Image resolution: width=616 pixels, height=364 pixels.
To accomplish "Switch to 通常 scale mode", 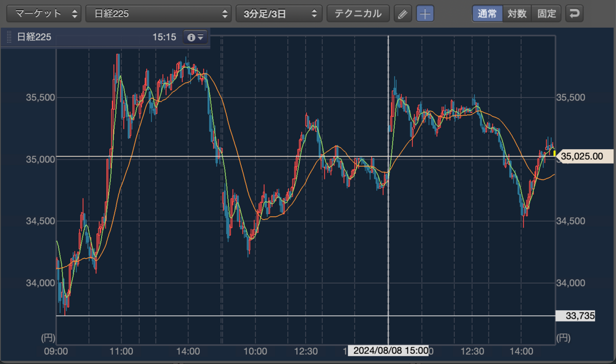I will (487, 14).
